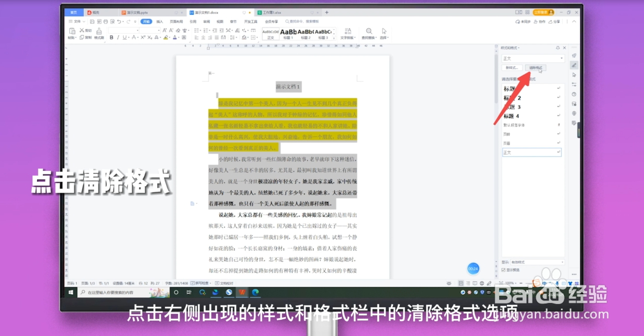The height and width of the screenshot is (336, 644).
Task: Open the 文字排版 dropdown
Action: [347, 34]
